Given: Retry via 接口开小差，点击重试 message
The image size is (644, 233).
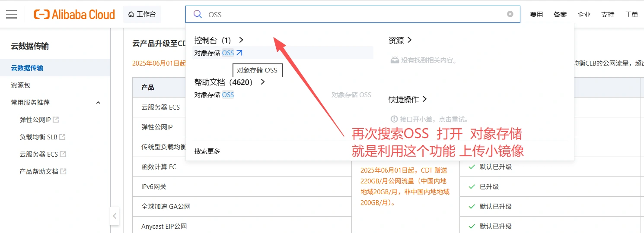Looking at the screenshot, I should point(430,119).
